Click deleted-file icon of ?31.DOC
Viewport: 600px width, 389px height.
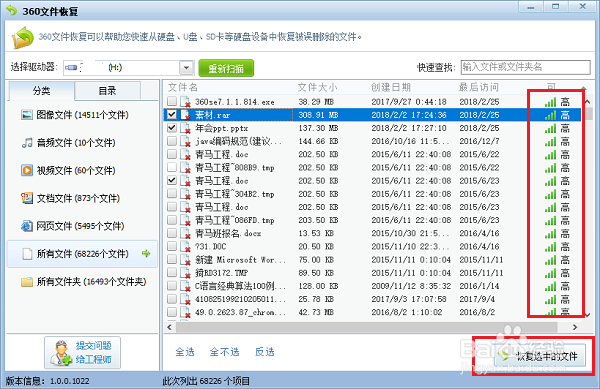point(186,246)
